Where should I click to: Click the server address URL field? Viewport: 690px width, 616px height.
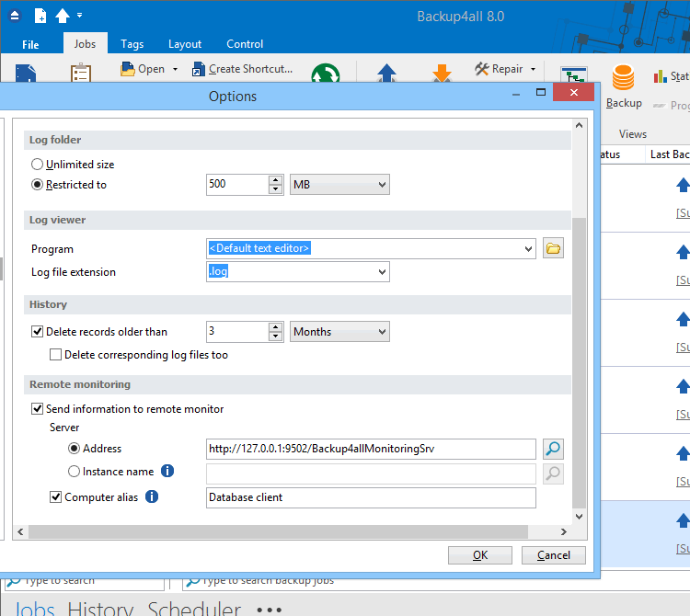(371, 449)
